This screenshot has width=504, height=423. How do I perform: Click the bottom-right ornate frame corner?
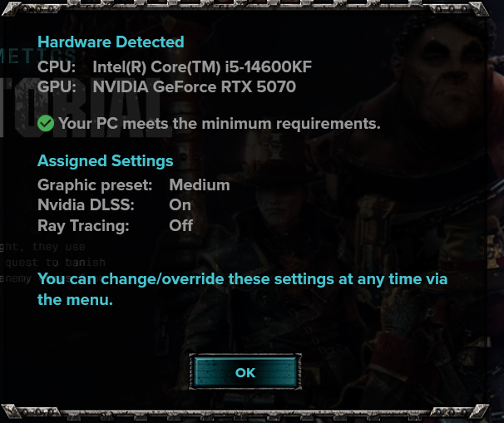479,411
